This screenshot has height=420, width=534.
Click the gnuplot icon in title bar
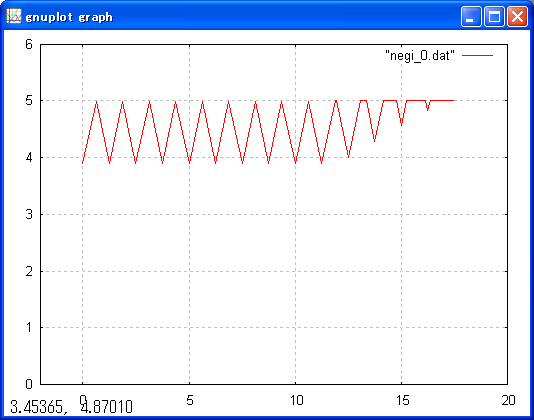[14, 16]
